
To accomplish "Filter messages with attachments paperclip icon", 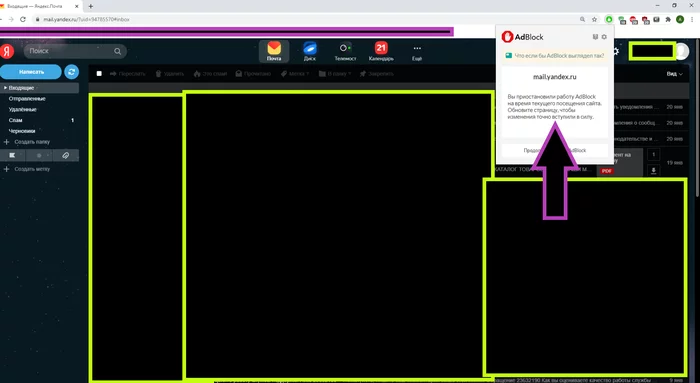I will pos(66,155).
